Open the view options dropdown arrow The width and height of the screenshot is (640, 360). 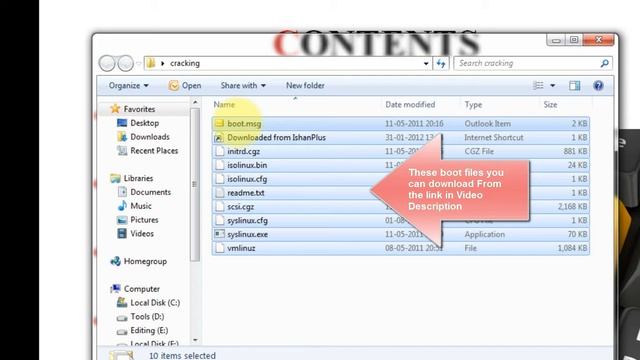click(x=552, y=85)
